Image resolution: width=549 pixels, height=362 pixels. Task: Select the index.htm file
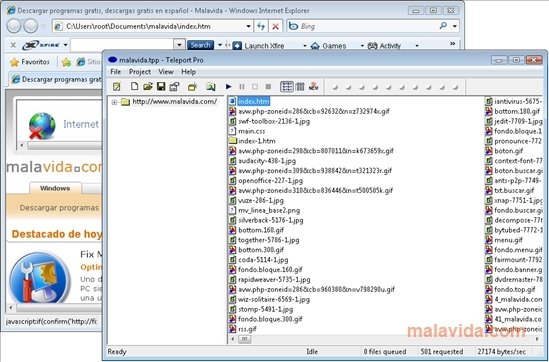pyautogui.click(x=254, y=102)
